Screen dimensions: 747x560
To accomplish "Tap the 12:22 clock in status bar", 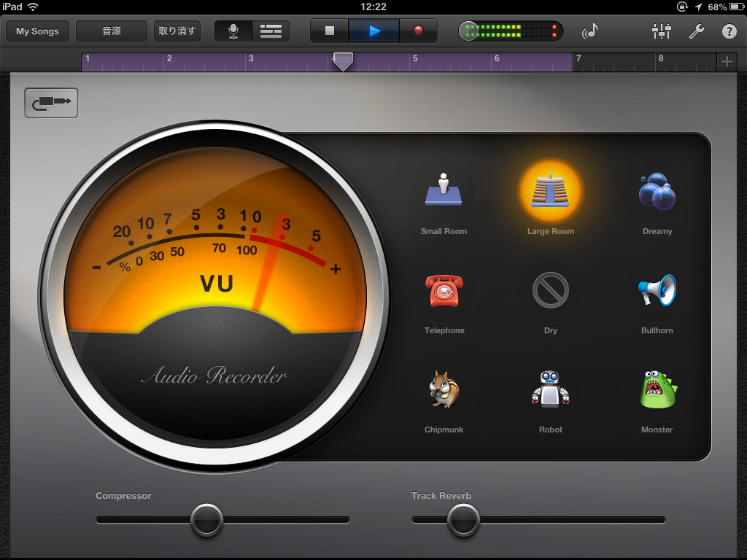I will 373,7.
